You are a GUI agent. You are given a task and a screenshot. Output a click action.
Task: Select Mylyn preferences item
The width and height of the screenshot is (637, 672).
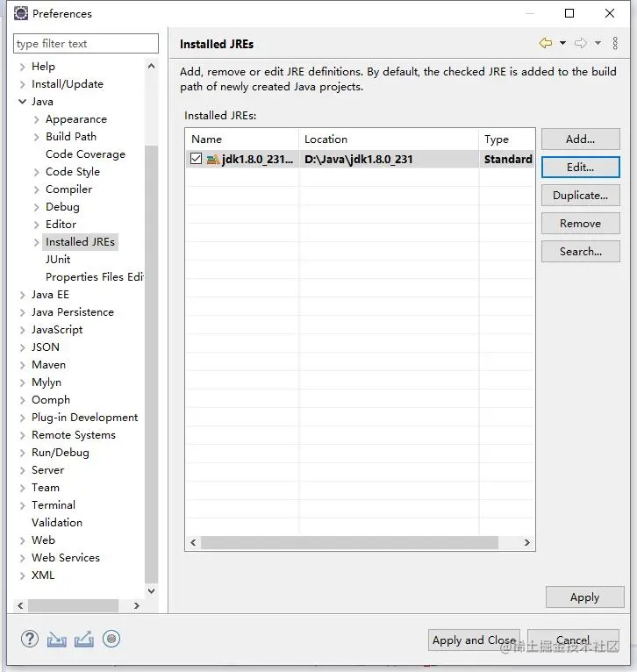[x=47, y=382]
